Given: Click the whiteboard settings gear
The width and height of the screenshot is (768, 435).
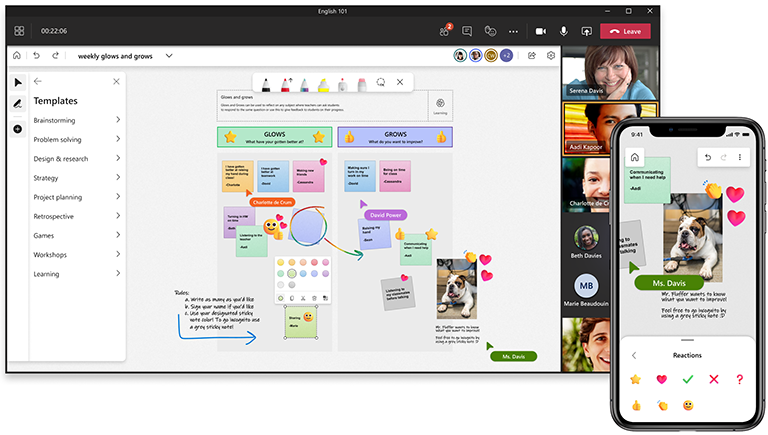Looking at the screenshot, I should point(551,56).
